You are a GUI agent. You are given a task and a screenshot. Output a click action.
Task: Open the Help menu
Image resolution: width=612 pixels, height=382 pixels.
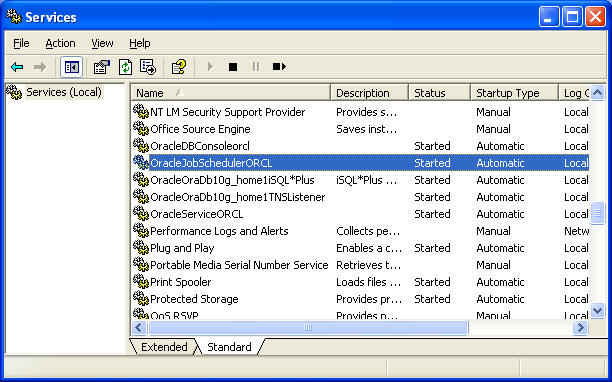click(140, 43)
